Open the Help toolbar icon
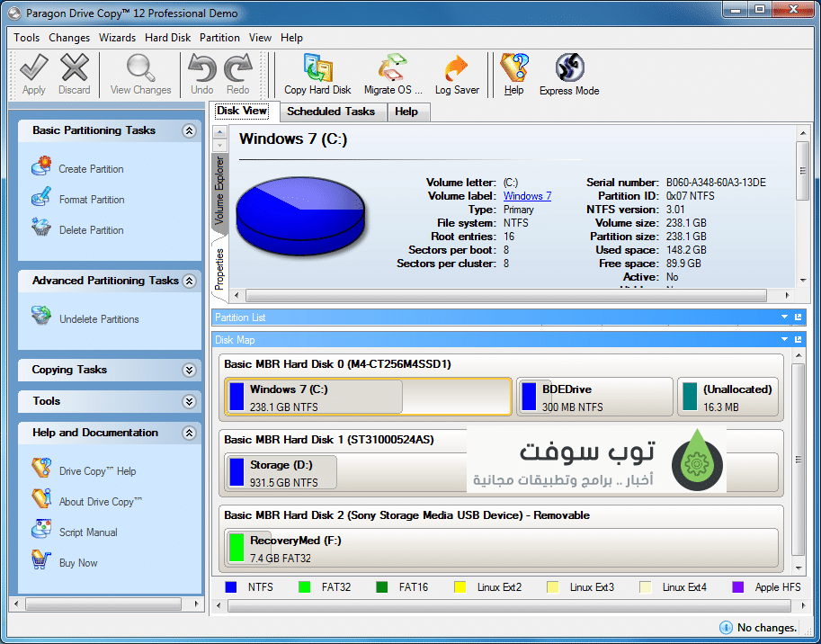 click(x=513, y=68)
